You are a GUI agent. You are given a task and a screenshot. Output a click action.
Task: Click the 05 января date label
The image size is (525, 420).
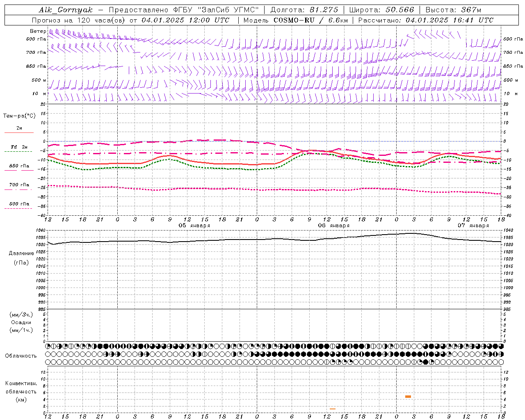[x=194, y=226]
